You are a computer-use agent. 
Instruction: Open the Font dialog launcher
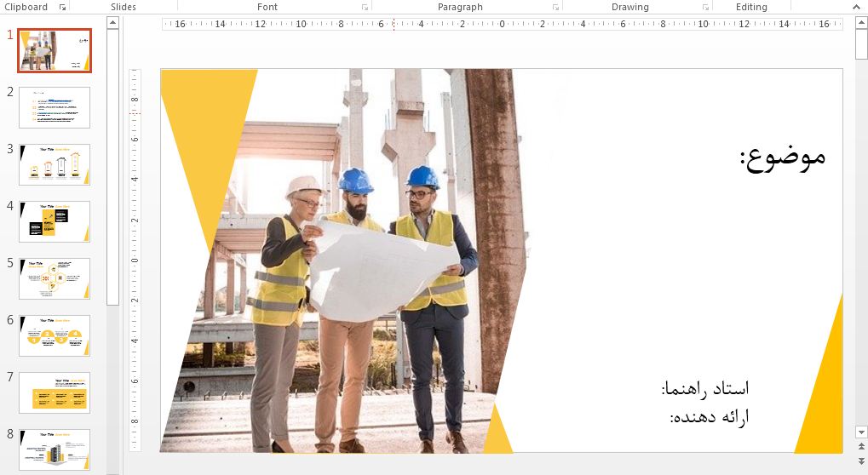coord(365,8)
